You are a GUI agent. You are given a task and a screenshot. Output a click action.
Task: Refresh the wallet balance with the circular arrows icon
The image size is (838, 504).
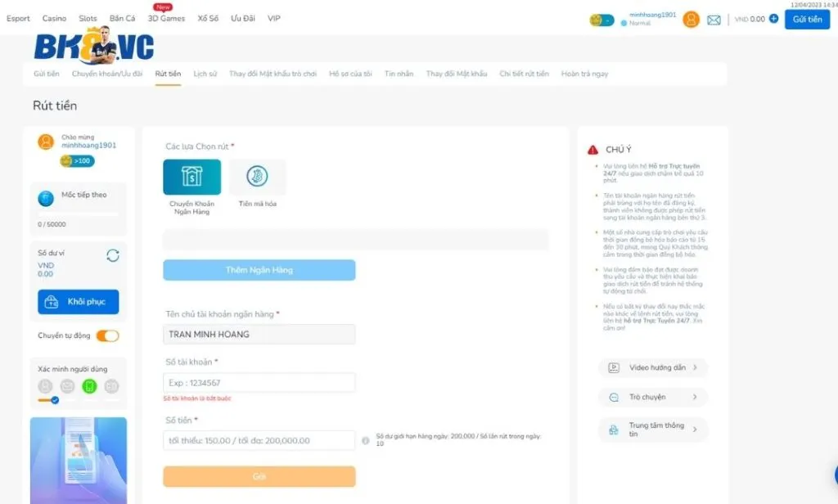(113, 255)
